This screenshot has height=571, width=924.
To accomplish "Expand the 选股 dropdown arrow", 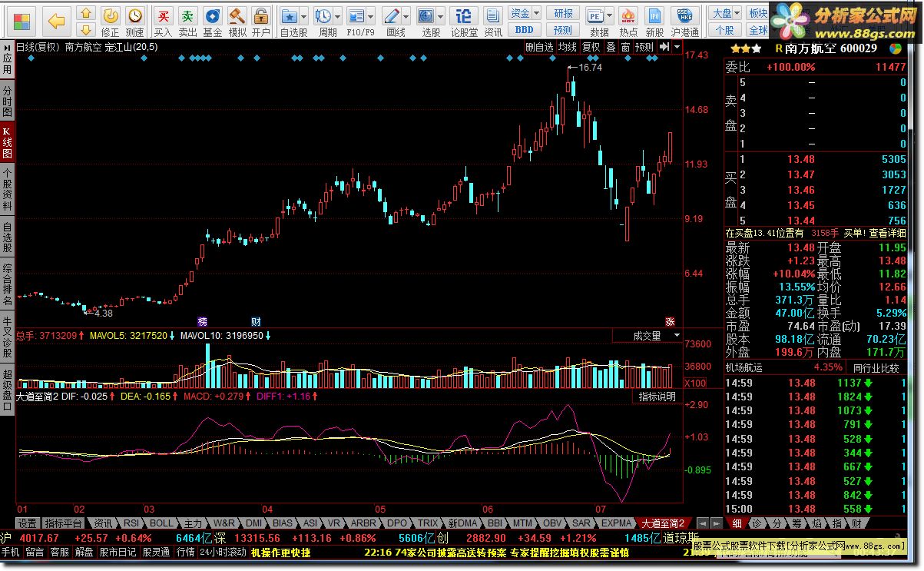I will [x=441, y=16].
